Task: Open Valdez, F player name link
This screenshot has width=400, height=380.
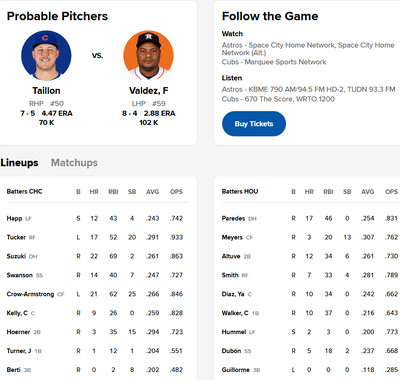Action: click(x=148, y=91)
